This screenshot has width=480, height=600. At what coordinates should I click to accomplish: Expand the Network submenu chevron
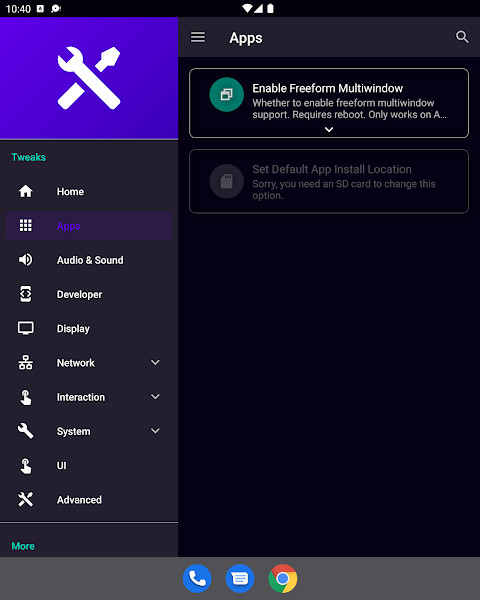tap(155, 362)
